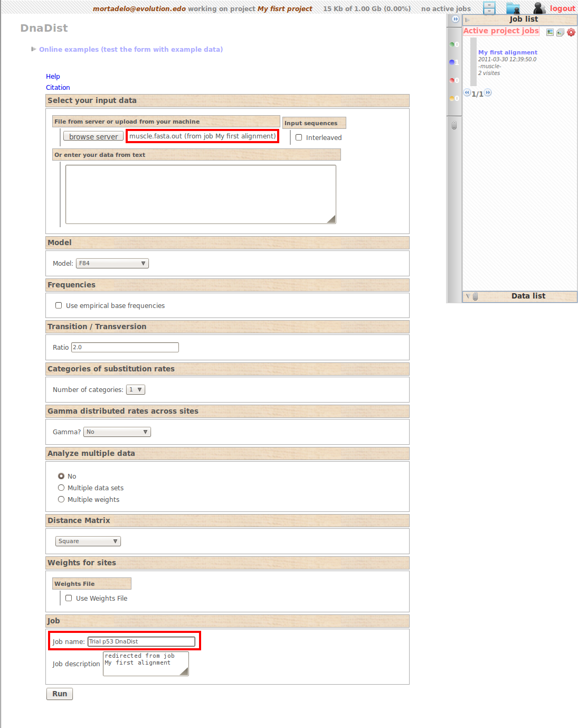Open the Distance Matrix Square dropdown
This screenshot has width=578, height=728.
(88, 541)
